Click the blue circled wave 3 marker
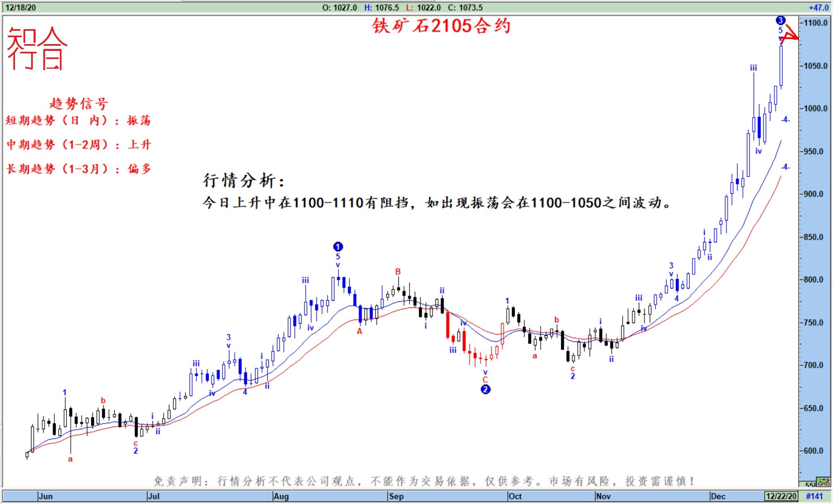This screenshot has width=833, height=504. point(780,20)
